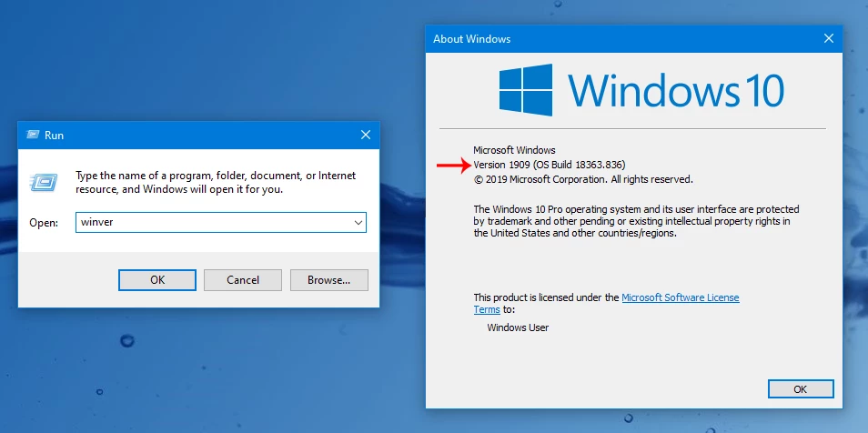Close the Run dialog window
The image size is (868, 433).
(x=366, y=136)
